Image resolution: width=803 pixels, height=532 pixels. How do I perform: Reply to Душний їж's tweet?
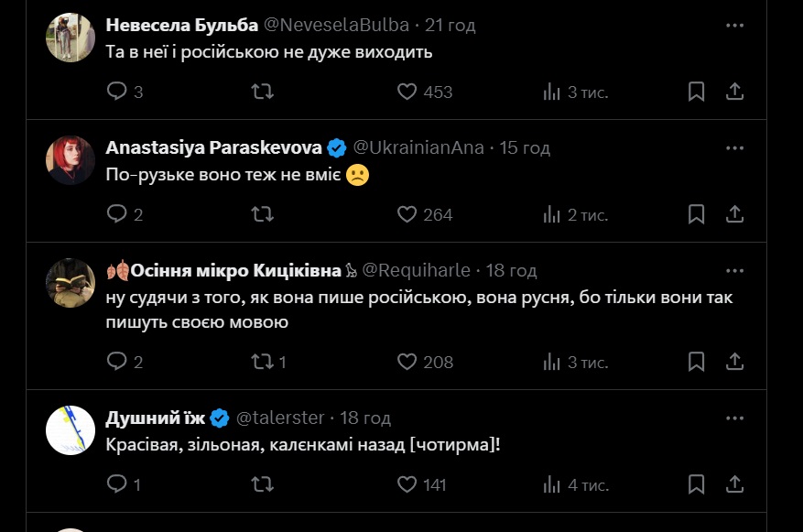pyautogui.click(x=116, y=484)
